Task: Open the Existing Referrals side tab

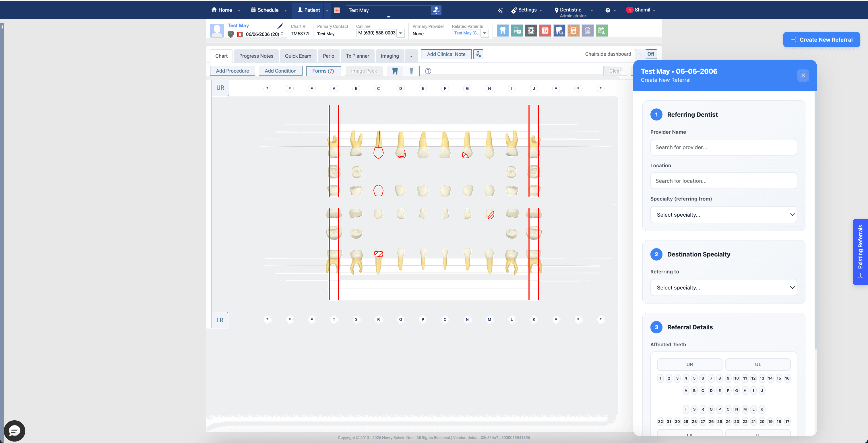Action: 860,252
